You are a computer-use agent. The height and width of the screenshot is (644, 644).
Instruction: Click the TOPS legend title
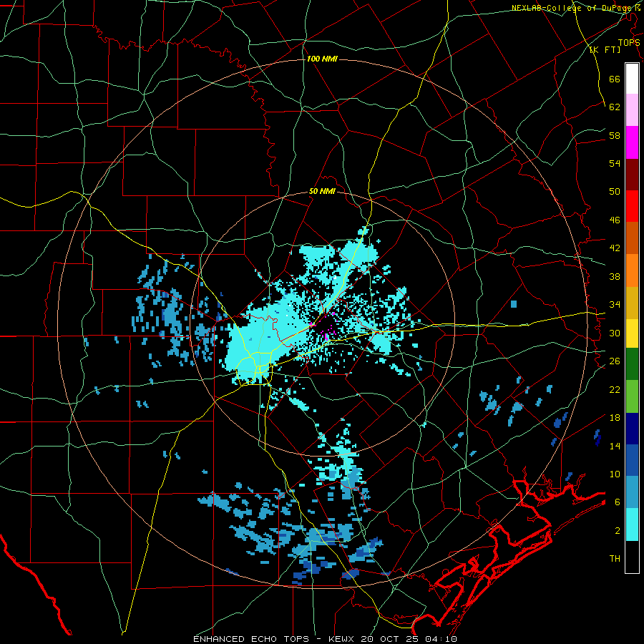(629, 43)
